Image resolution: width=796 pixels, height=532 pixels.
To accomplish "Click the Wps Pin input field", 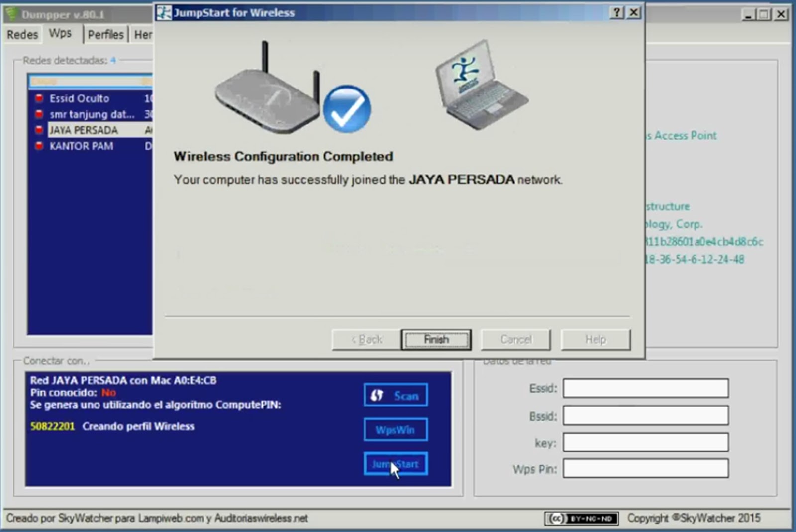I will (x=646, y=468).
